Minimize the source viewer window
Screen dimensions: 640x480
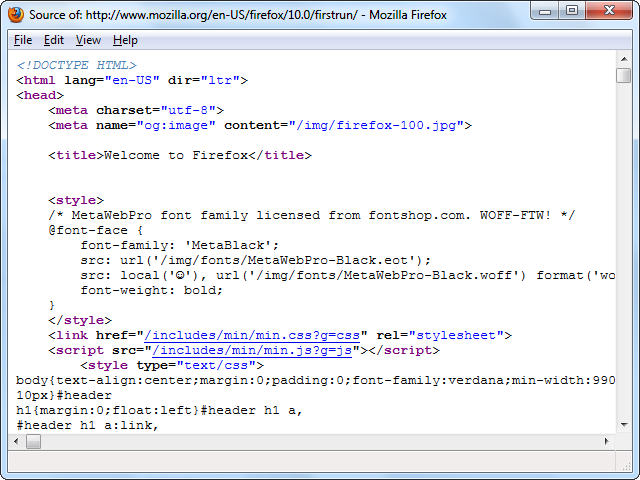coord(545,11)
